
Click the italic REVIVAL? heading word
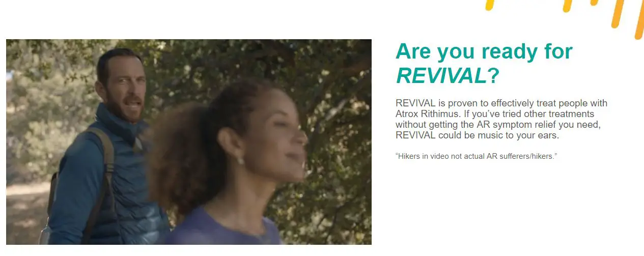447,76
